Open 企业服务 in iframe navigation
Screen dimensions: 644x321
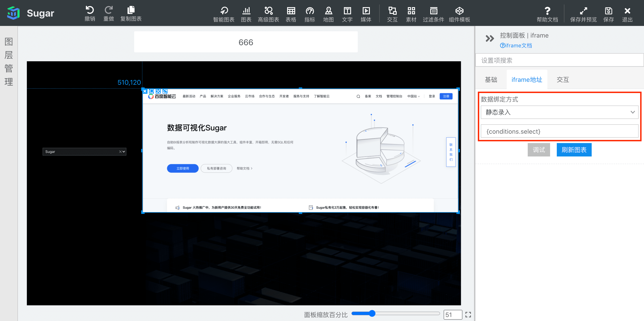point(234,96)
